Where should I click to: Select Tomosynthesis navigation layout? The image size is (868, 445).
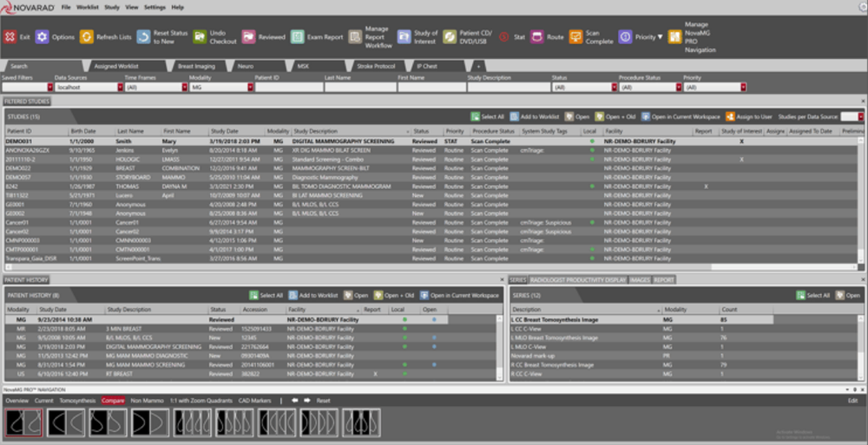pyautogui.click(x=77, y=401)
